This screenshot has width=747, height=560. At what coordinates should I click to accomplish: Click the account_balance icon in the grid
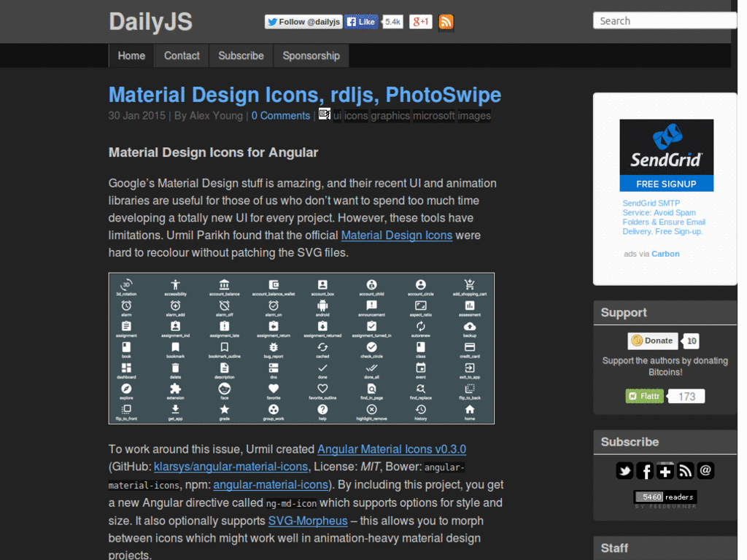point(225,285)
